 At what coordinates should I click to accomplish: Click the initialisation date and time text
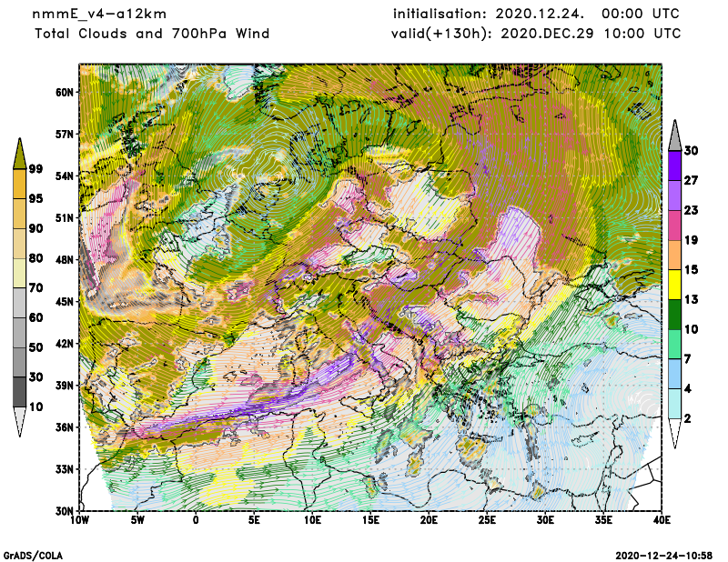pos(536,15)
